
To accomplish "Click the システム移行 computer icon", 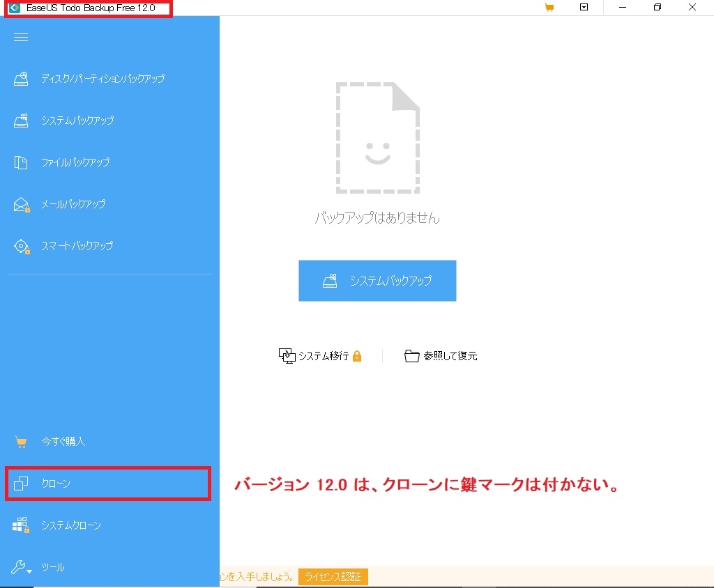I will pos(287,356).
